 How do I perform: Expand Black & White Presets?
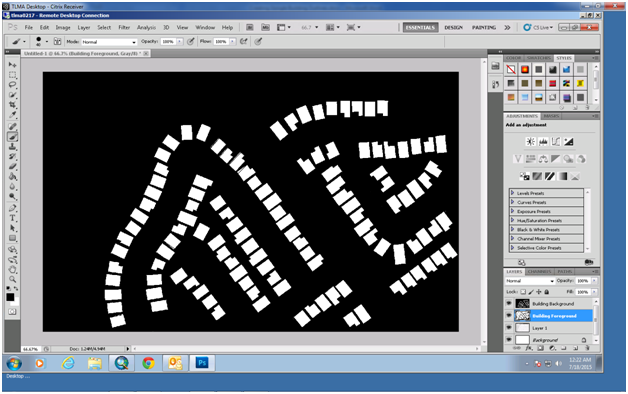512,229
